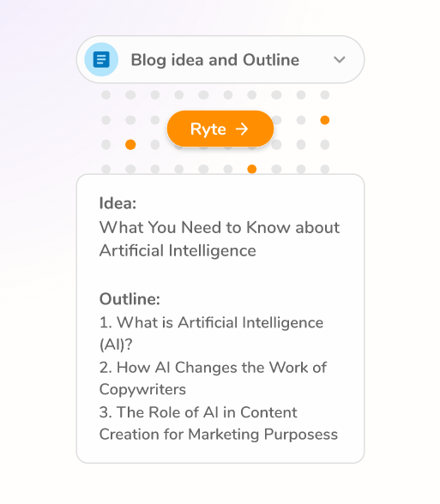Image resolution: width=440 pixels, height=504 pixels.
Task: Click the Artificial Intelligence line under Idea
Action: click(178, 250)
